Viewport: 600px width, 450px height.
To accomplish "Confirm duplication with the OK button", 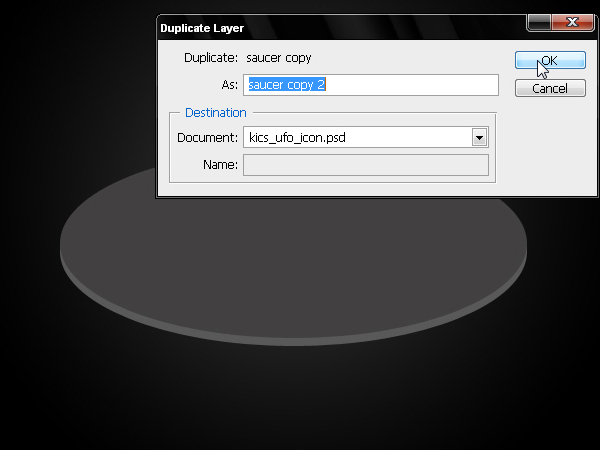I will point(550,60).
